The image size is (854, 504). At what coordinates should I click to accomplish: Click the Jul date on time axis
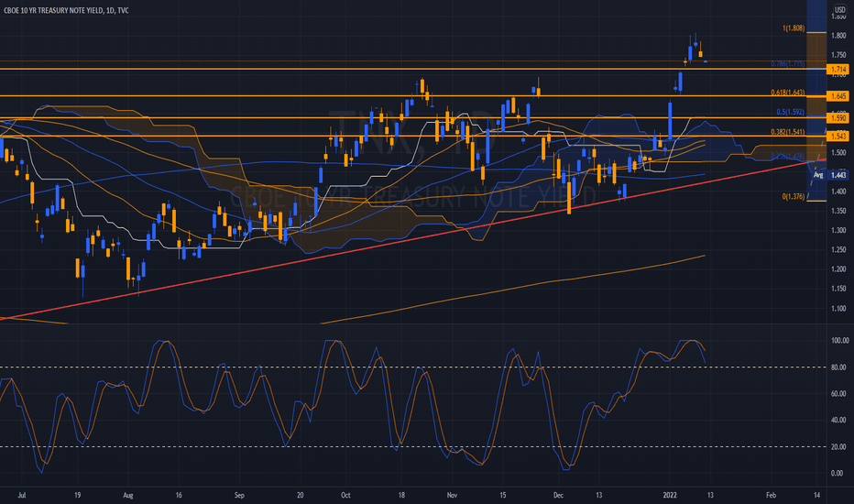[x=22, y=495]
